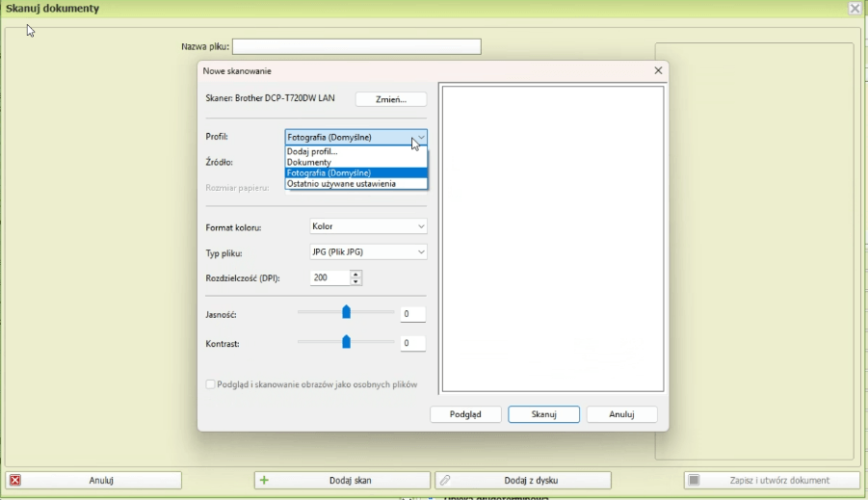Close the Nowe skanowanie dialog
868x500 pixels.
tap(658, 70)
